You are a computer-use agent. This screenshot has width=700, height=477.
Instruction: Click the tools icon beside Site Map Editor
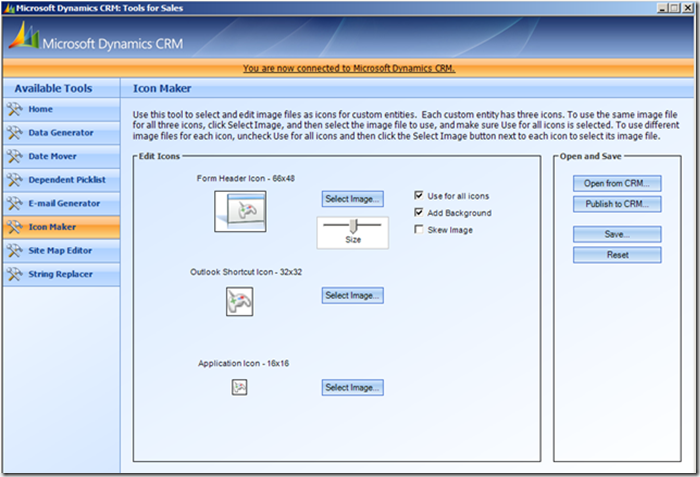click(15, 251)
